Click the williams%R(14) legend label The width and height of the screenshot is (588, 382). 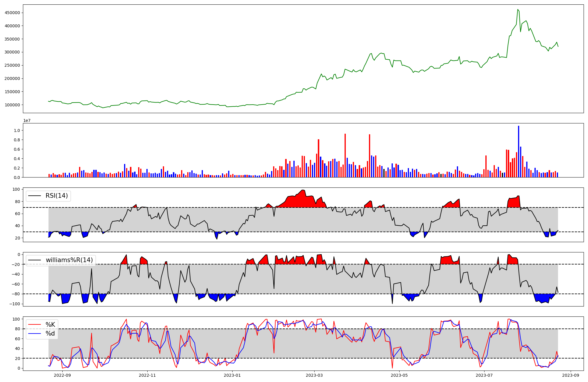click(69, 260)
